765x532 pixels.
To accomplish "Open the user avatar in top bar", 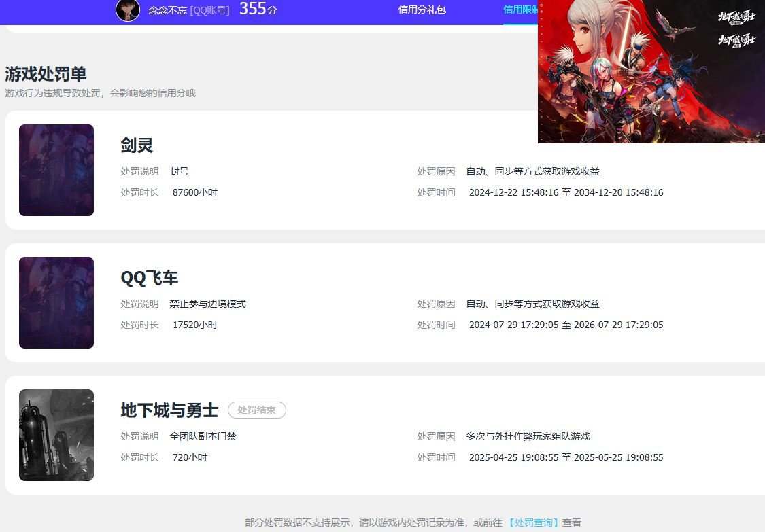I will coord(128,10).
